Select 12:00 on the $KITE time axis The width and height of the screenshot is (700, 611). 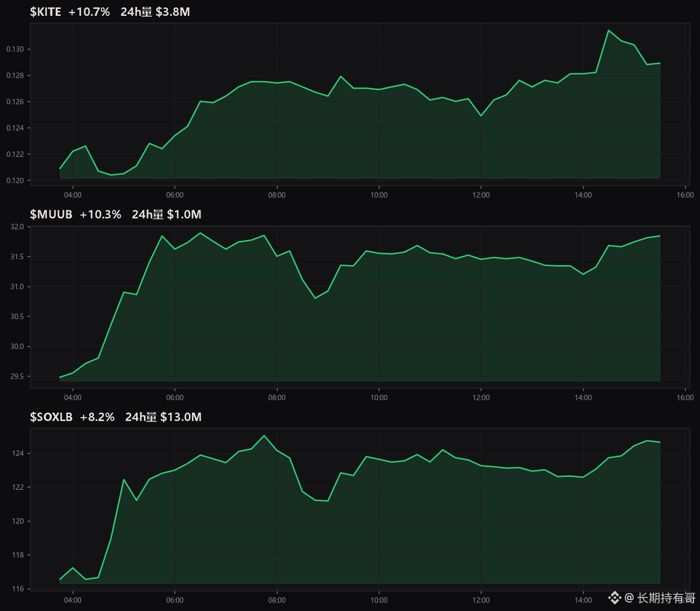[481, 195]
